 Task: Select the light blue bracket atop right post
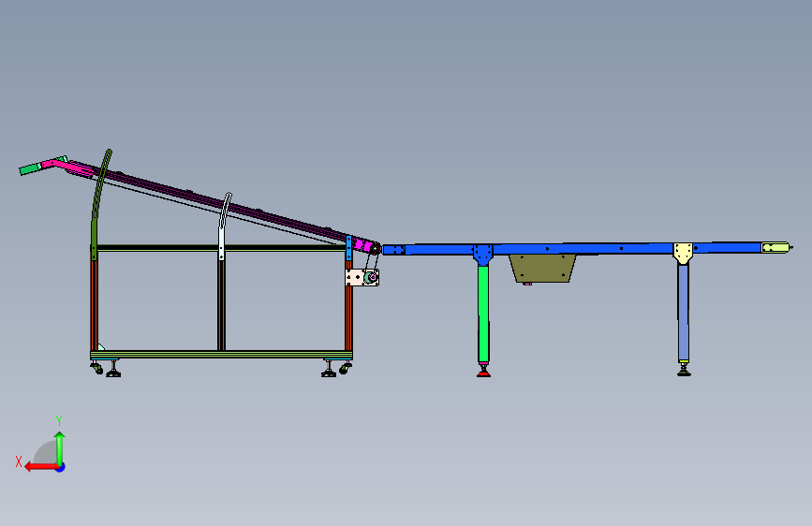coord(348,247)
